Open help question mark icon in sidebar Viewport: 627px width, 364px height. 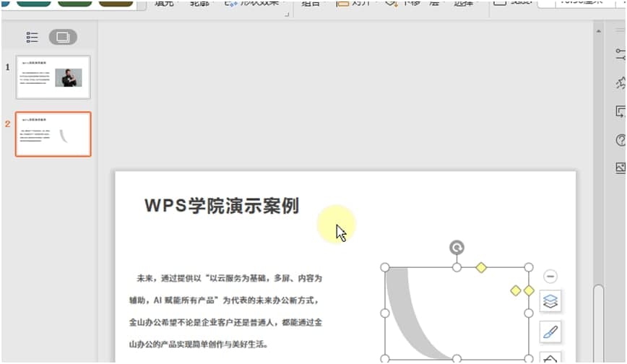click(621, 140)
